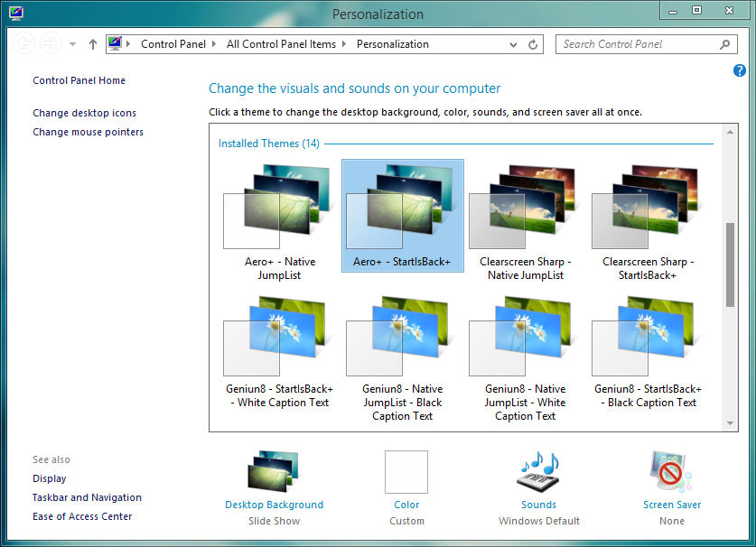Image resolution: width=756 pixels, height=547 pixels.
Task: Select Geniun8 - StartIsBack+ - White Caption Text theme
Action: pyautogui.click(x=279, y=354)
